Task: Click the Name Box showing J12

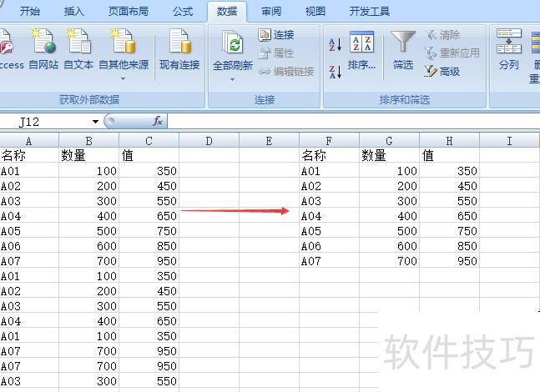Action: pyautogui.click(x=45, y=122)
